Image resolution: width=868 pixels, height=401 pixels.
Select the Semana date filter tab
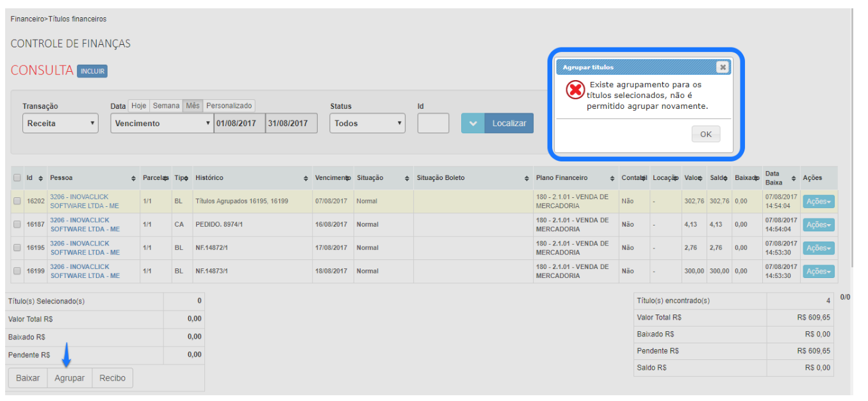pyautogui.click(x=166, y=106)
